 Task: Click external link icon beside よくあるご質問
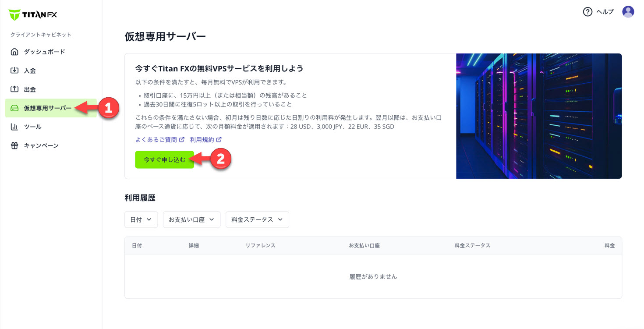(182, 140)
